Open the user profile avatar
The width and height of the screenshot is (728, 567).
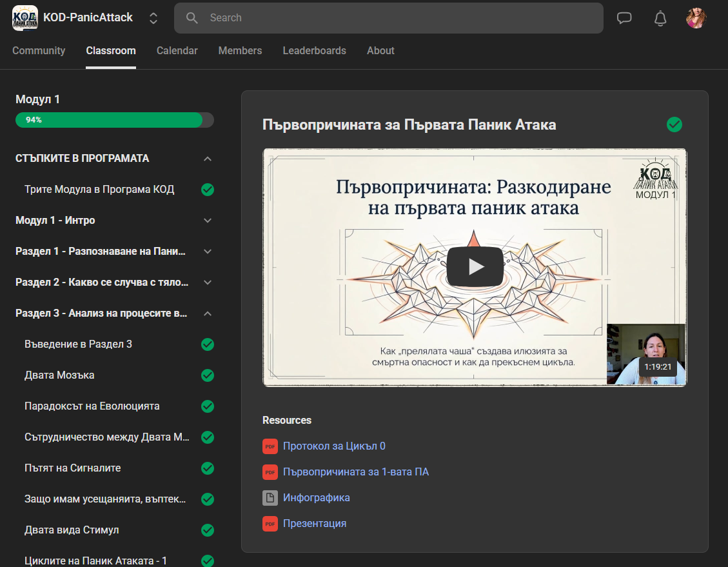696,18
